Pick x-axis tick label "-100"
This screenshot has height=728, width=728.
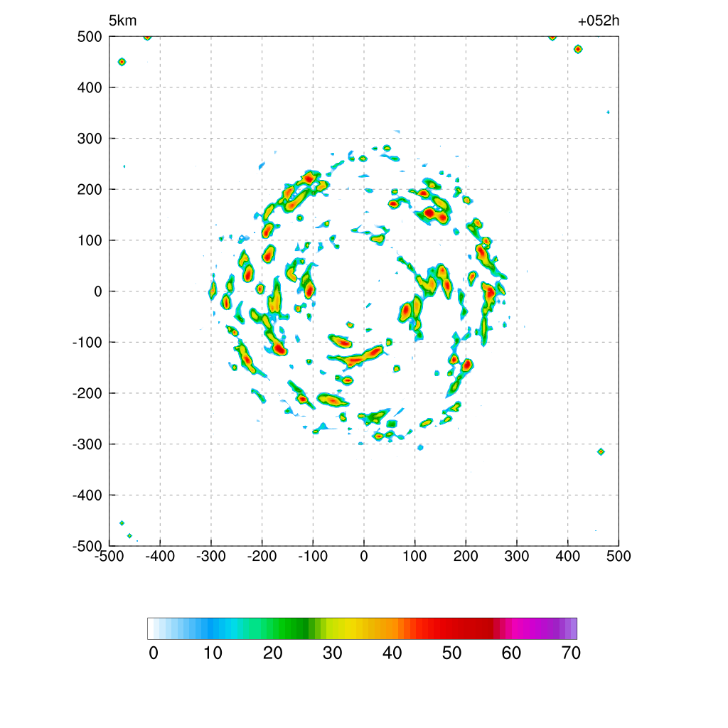(313, 556)
